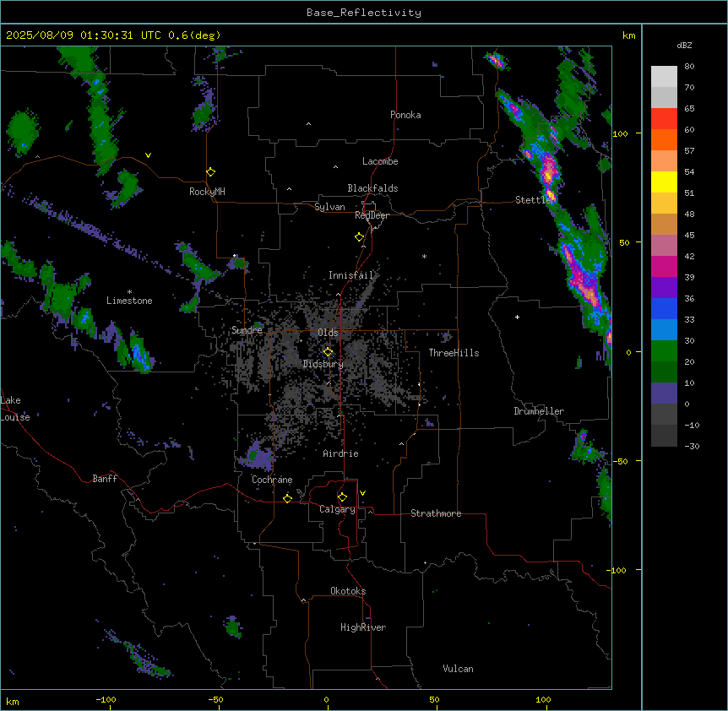Click the Stettler label
Viewport: 728px width, 711px height.
[535, 200]
